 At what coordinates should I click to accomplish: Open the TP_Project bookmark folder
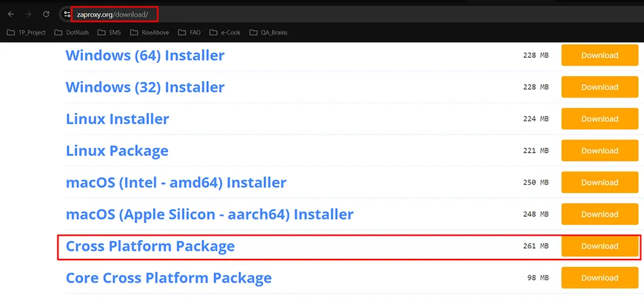pyautogui.click(x=26, y=33)
